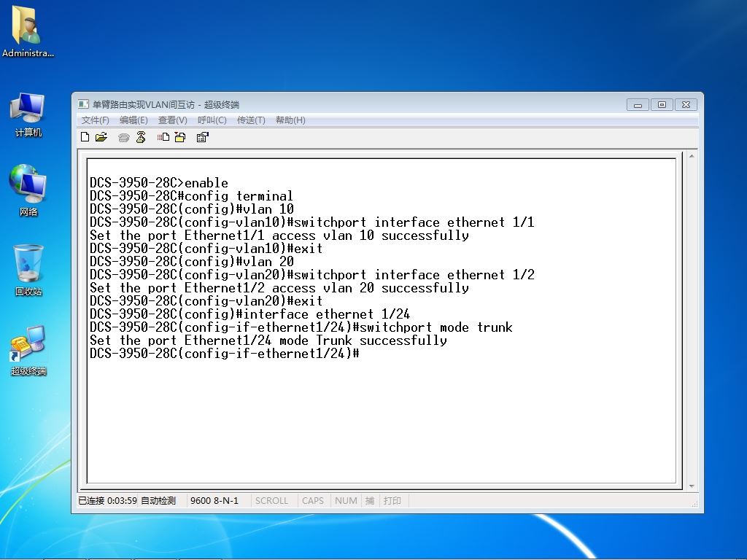Viewport: 747px width, 560px height.
Task: Maximize the 超级终端 window
Action: 662,104
